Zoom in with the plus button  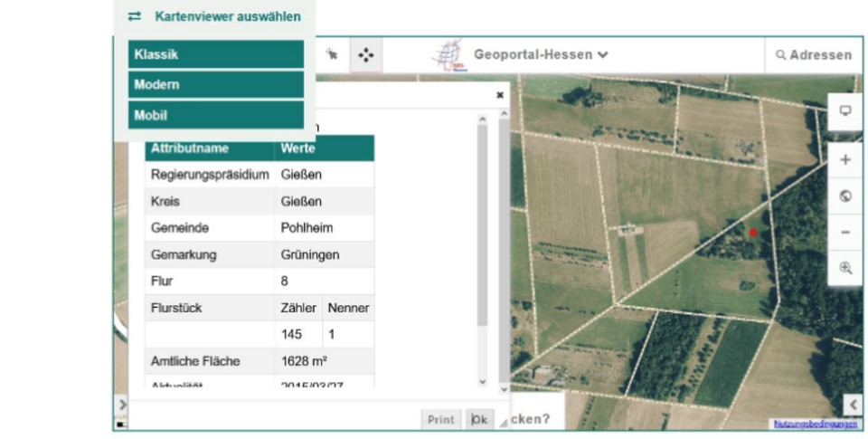click(x=845, y=159)
